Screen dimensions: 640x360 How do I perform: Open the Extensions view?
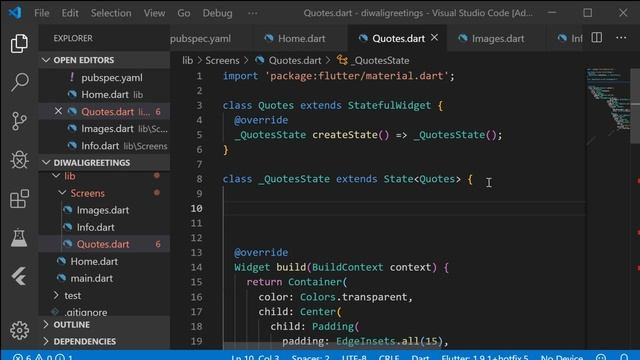click(x=19, y=199)
